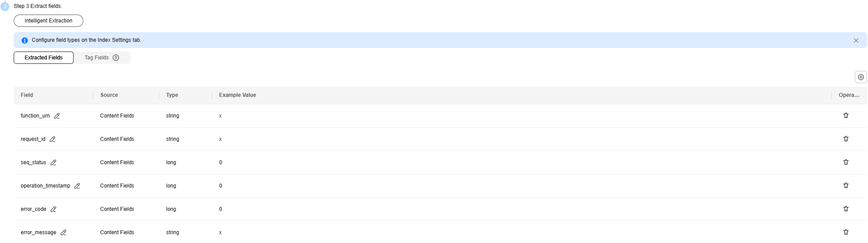
Task: Dismiss the Index Settings info banner
Action: click(856, 40)
